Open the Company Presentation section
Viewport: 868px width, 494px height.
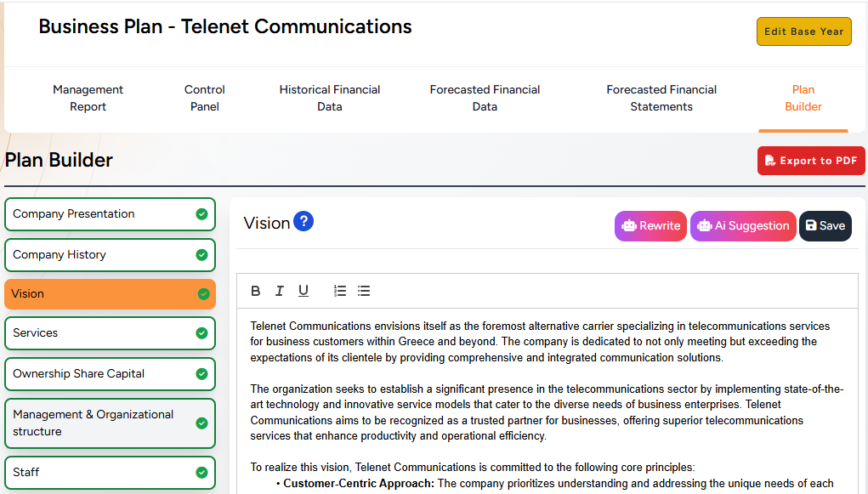110,214
